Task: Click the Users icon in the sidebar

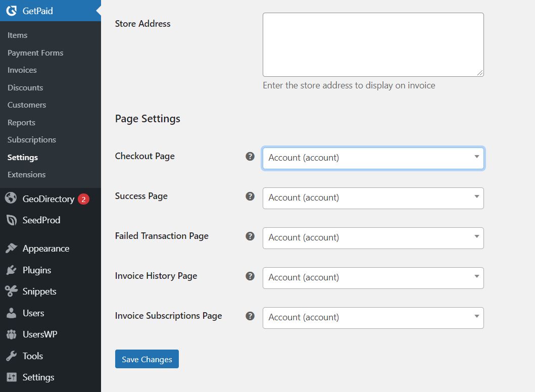Action: pos(11,313)
